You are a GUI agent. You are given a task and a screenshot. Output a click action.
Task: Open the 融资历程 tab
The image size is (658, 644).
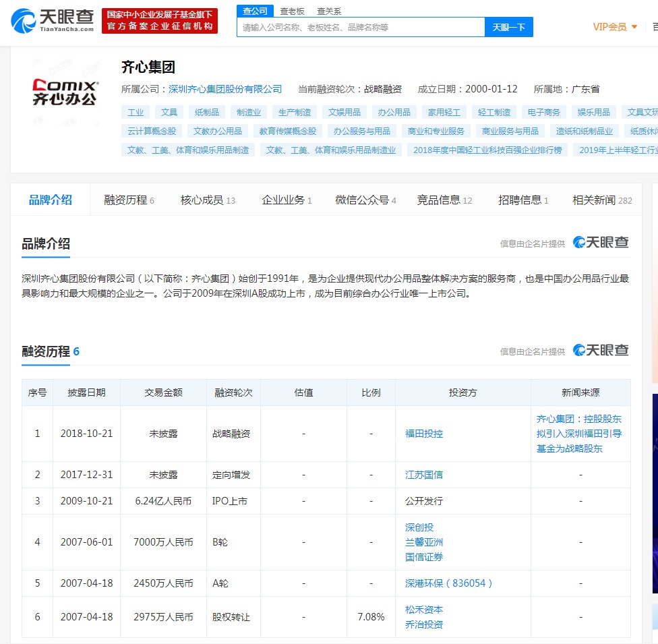click(x=129, y=200)
